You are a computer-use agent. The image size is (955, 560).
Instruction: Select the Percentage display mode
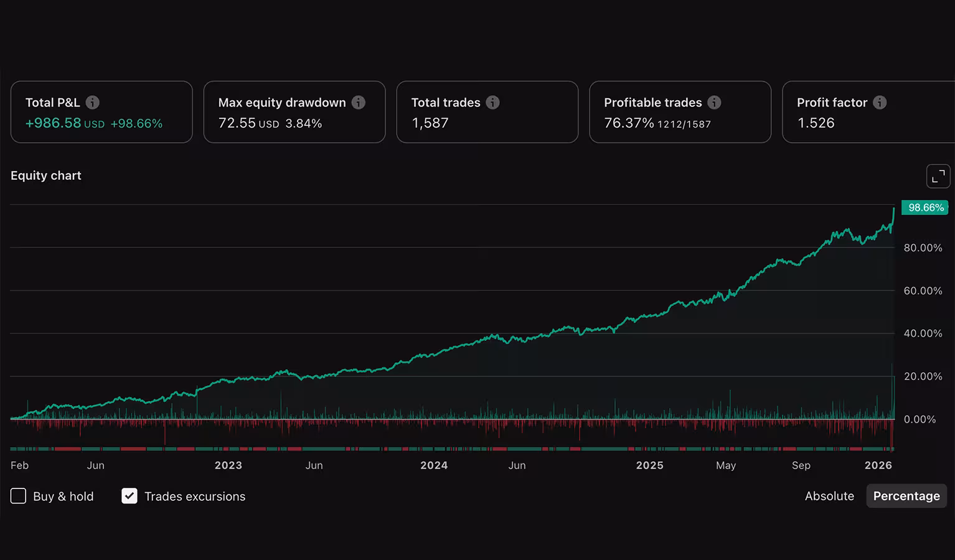tap(906, 496)
